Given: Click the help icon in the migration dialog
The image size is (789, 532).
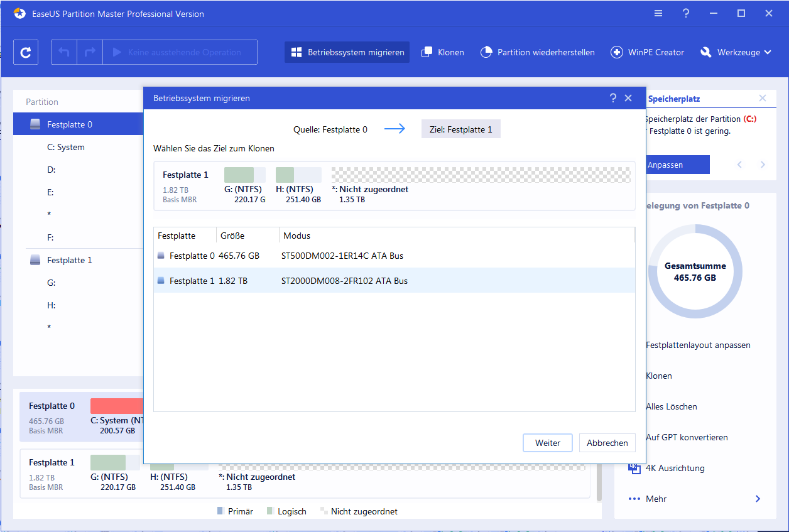Looking at the screenshot, I should point(613,98).
